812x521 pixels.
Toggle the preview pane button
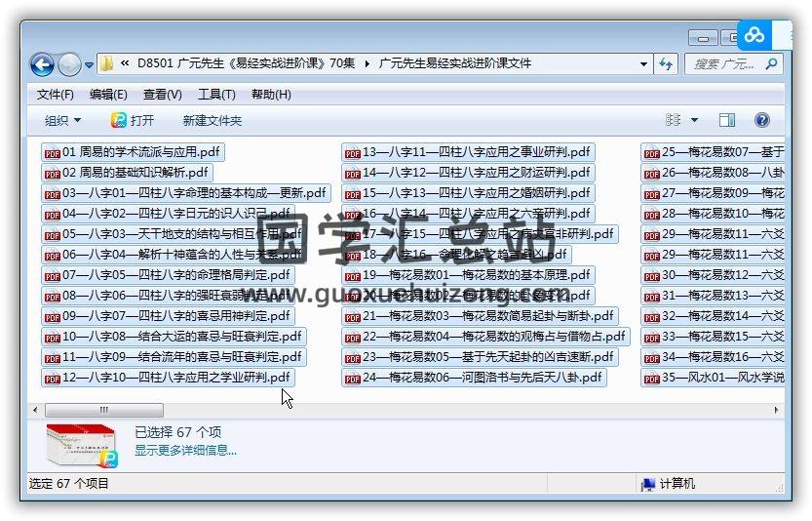click(727, 120)
